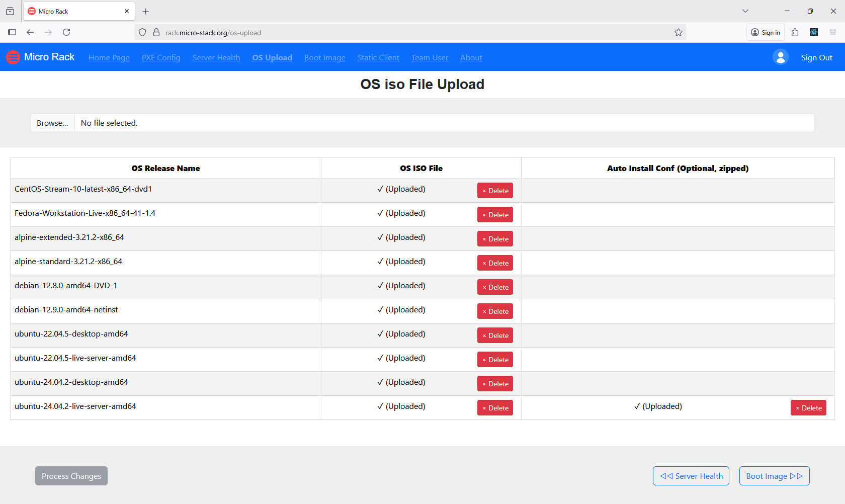The image size is (845, 504).
Task: Open the user avatar profile icon
Action: point(780,57)
